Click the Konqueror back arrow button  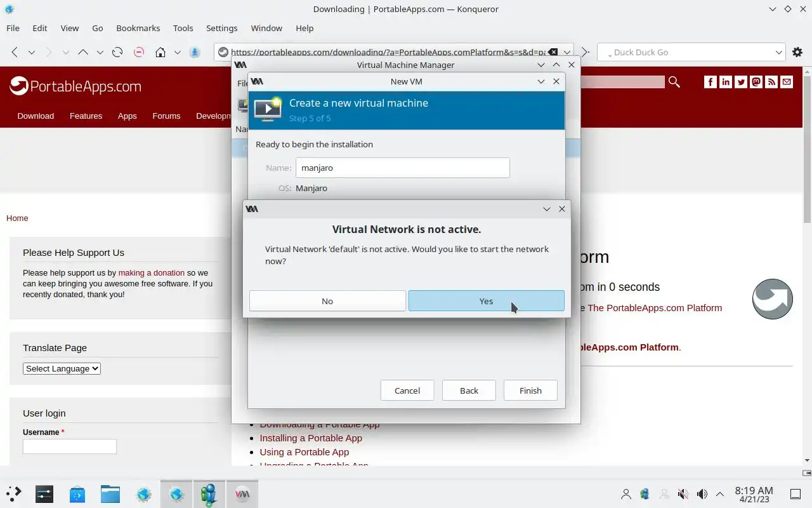(14, 52)
